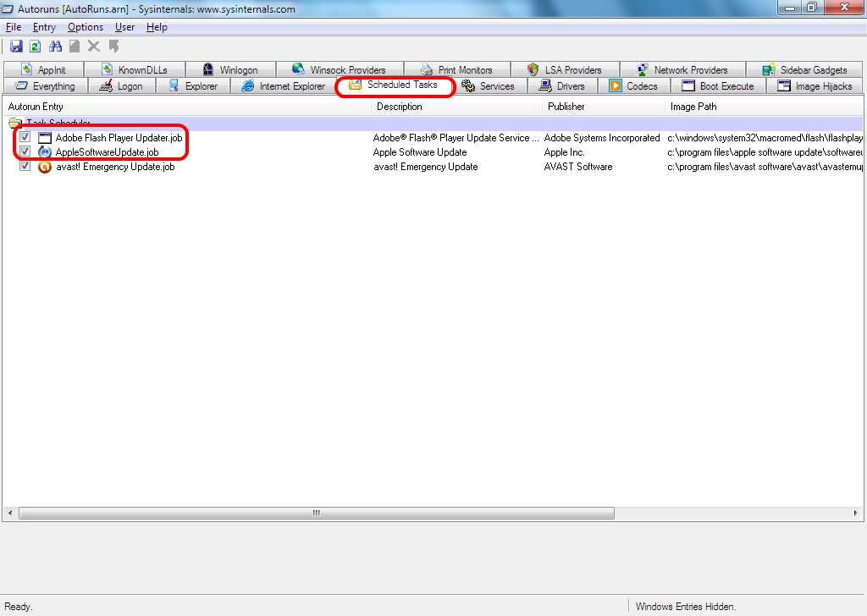Viewport: 867px width, 616px height.
Task: Click the Jump to entry icon
Action: pyautogui.click(x=114, y=47)
